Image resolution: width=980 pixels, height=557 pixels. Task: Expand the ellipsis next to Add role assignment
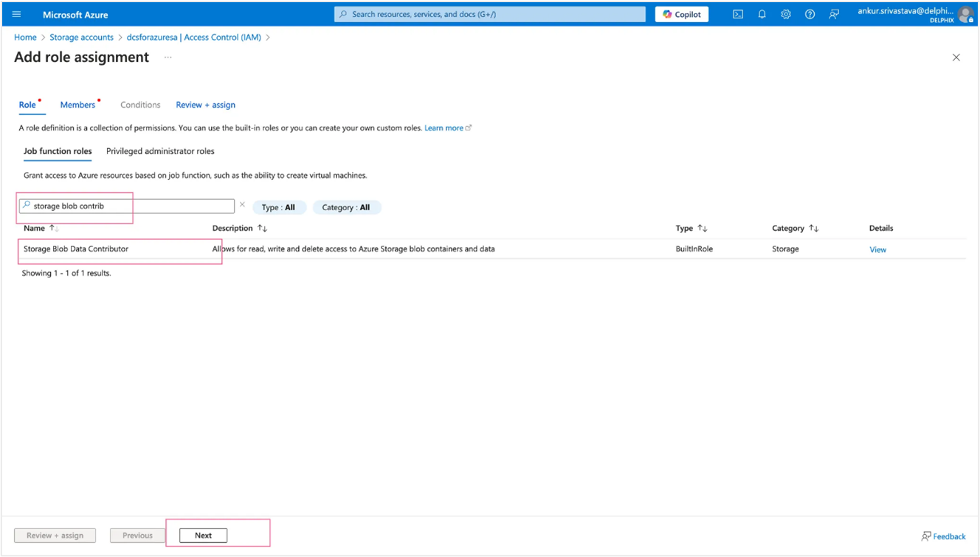coord(168,57)
